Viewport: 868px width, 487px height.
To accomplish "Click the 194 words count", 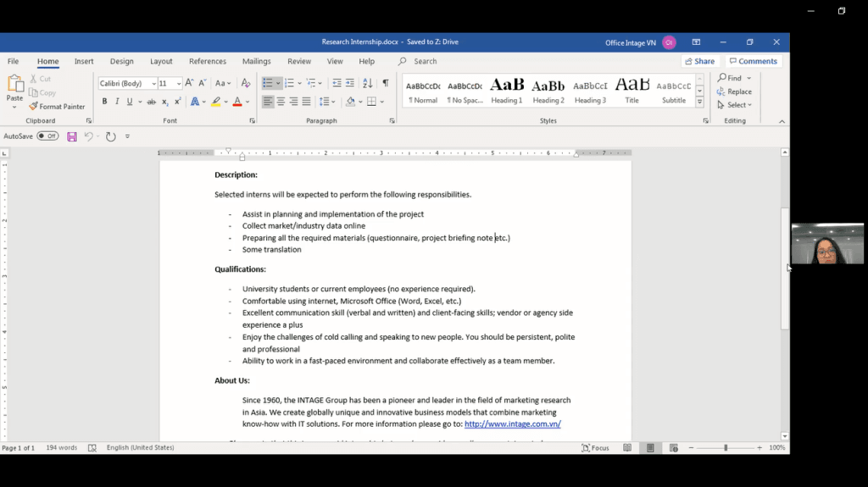I will point(61,448).
